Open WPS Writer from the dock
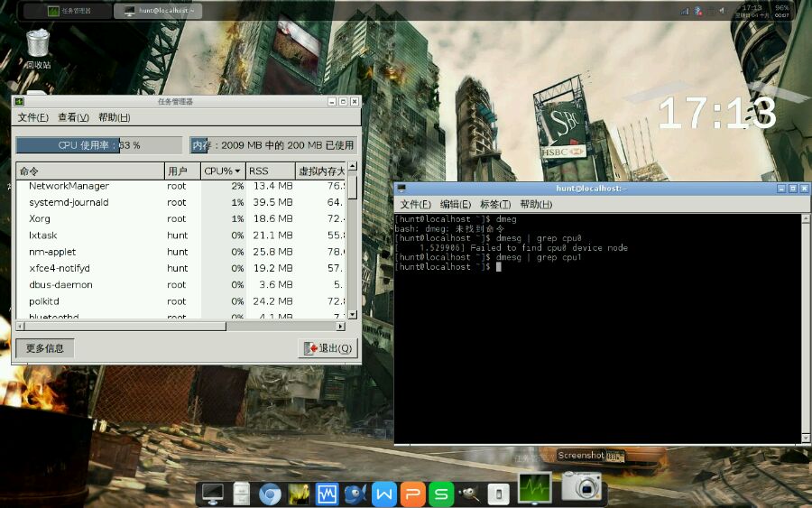Viewport: 812px width, 508px height. [383, 494]
